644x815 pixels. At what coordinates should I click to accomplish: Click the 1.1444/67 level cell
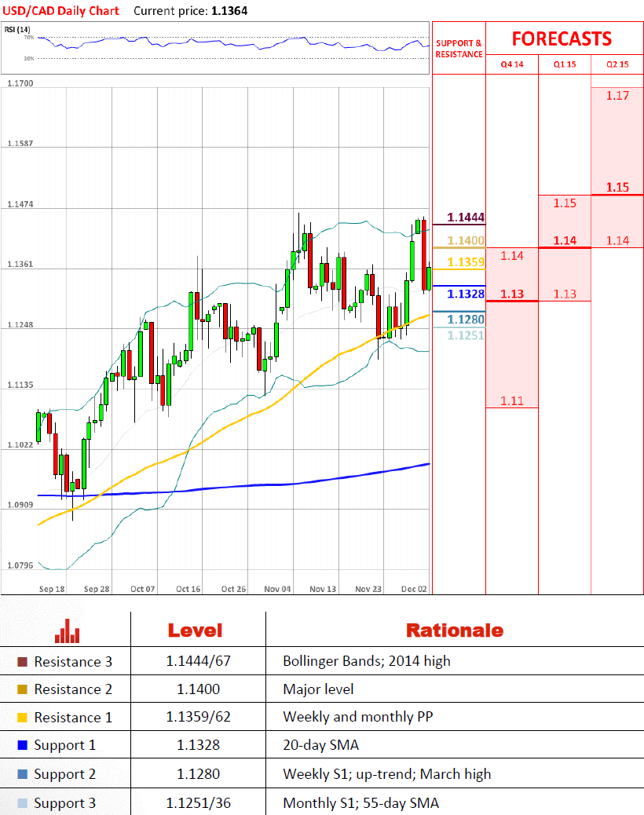pyautogui.click(x=198, y=661)
